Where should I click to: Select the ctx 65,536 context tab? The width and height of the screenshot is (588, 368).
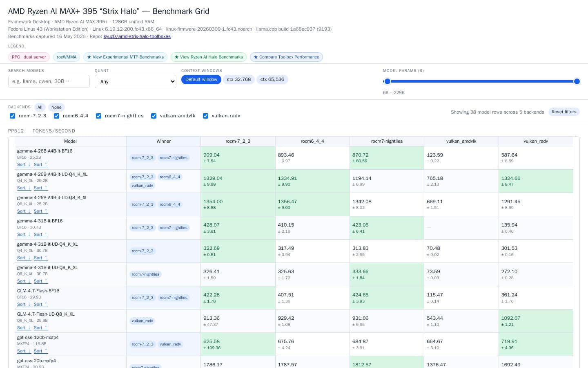(272, 79)
